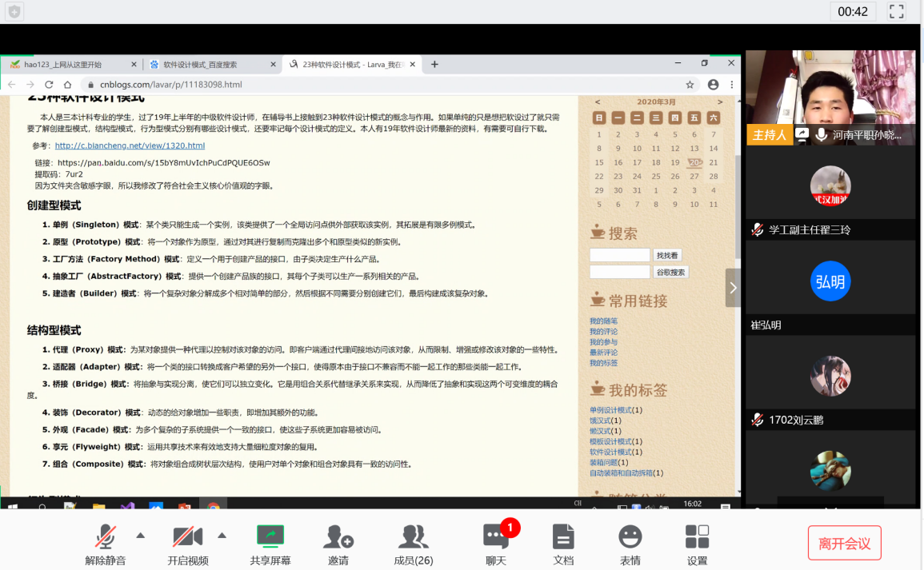Open the 装箱问题 tag link
Viewport: 924px width, 570px height.
click(603, 463)
